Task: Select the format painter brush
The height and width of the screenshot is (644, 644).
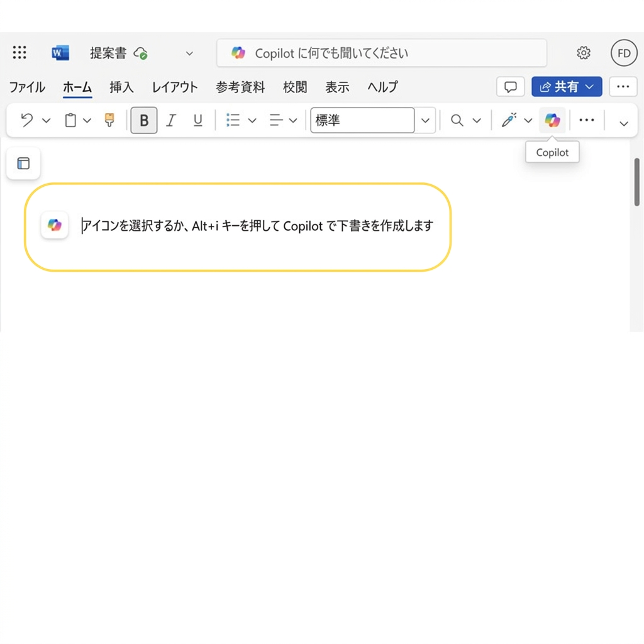Action: (x=109, y=120)
